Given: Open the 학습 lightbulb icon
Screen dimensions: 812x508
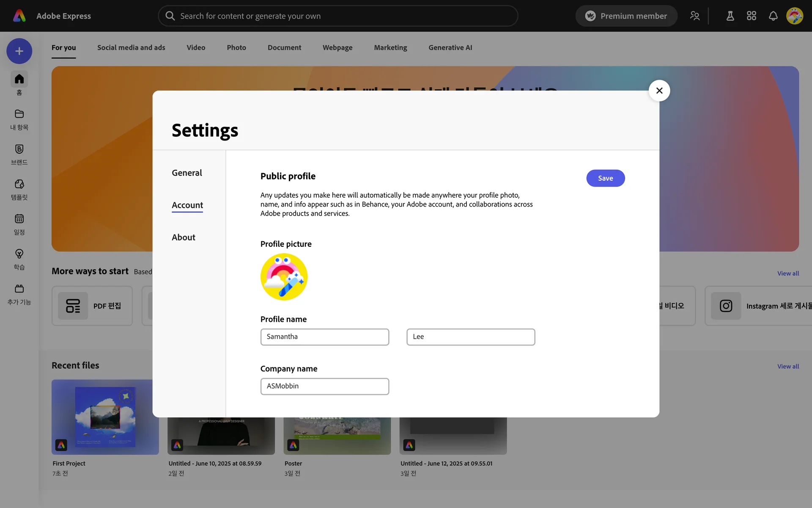Looking at the screenshot, I should click(x=19, y=254).
